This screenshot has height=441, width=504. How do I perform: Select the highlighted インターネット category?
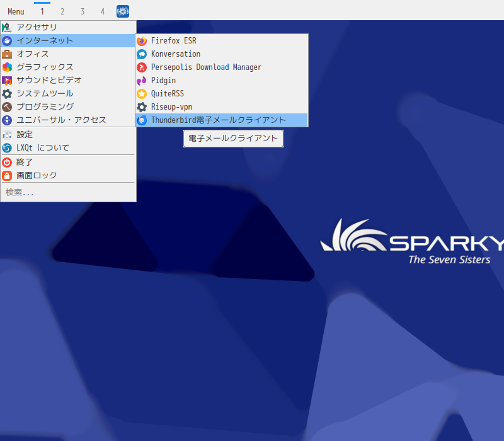click(68, 40)
